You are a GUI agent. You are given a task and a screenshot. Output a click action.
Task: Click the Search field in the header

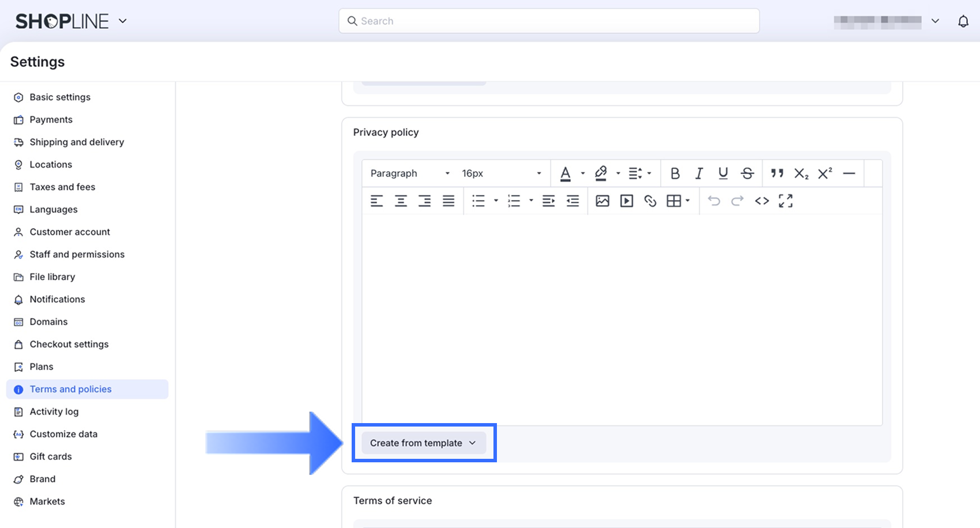[549, 21]
